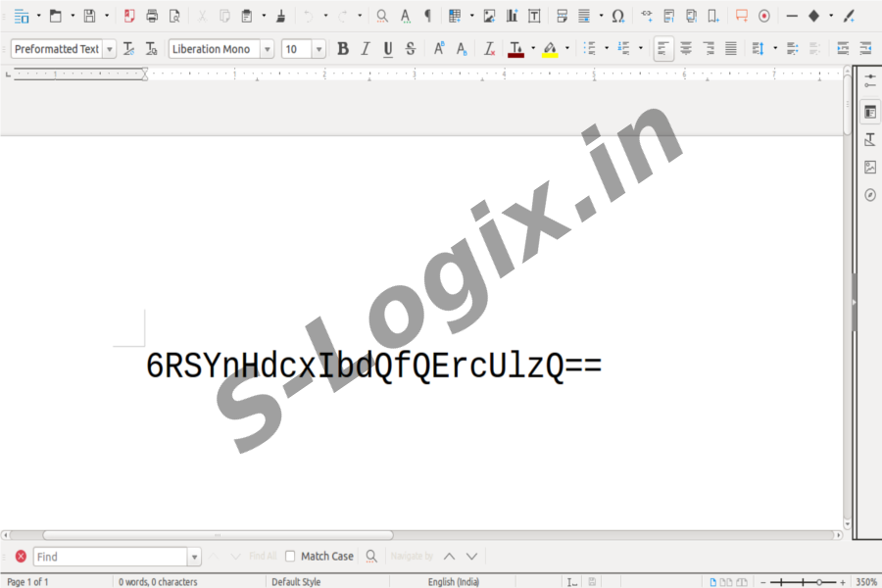Align text Left

pos(663,49)
